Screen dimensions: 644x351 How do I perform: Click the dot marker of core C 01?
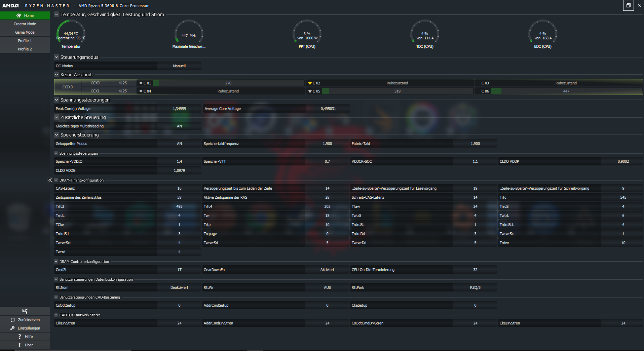click(141, 83)
